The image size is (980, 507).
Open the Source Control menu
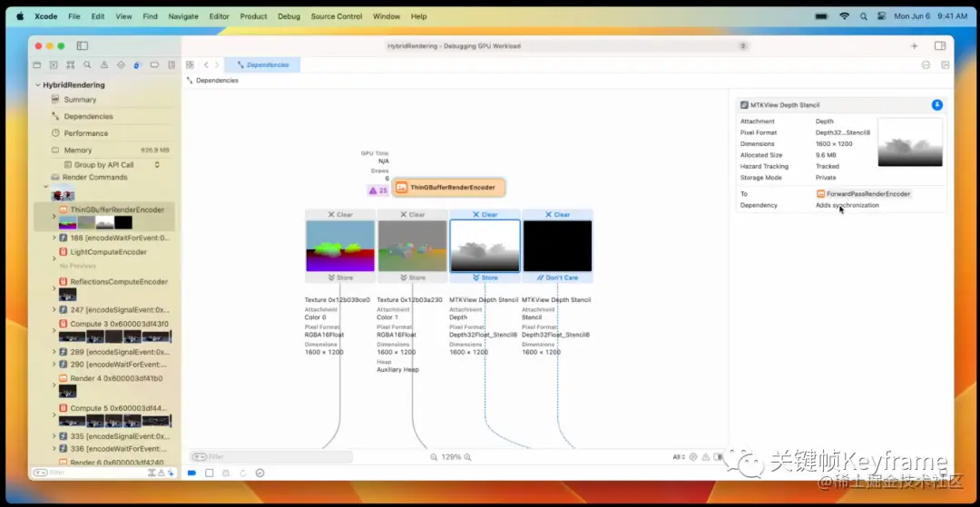click(x=337, y=16)
